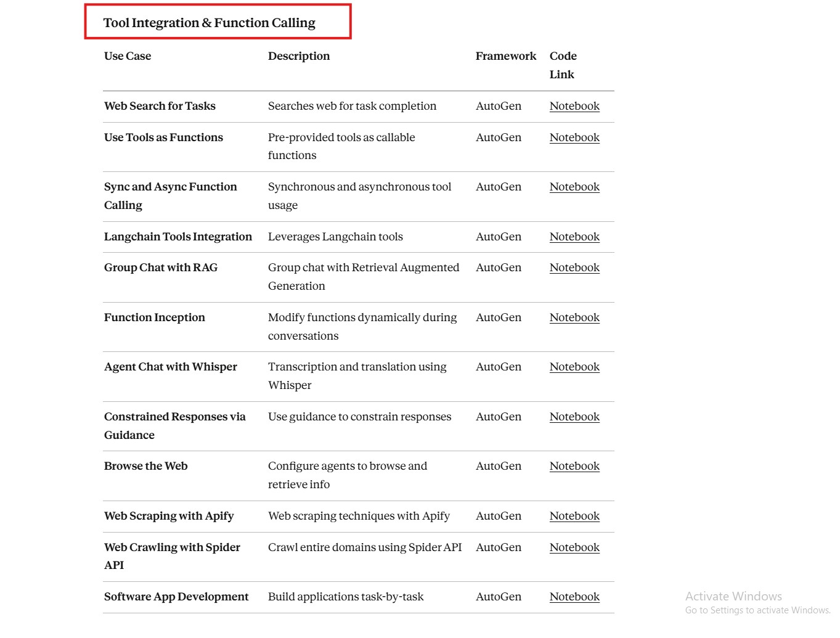This screenshot has height=638, width=840.
Task: Open Notebook for Constrained Responses via Guidance
Action: (574, 417)
